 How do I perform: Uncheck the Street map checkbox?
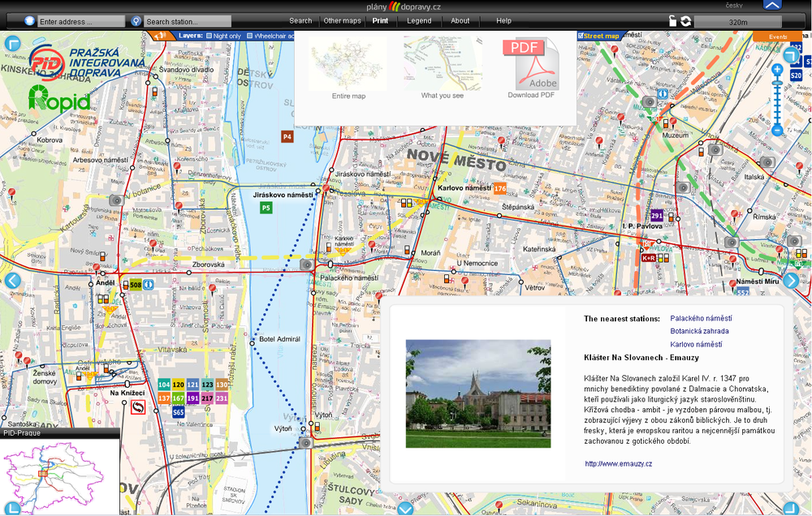coord(580,36)
